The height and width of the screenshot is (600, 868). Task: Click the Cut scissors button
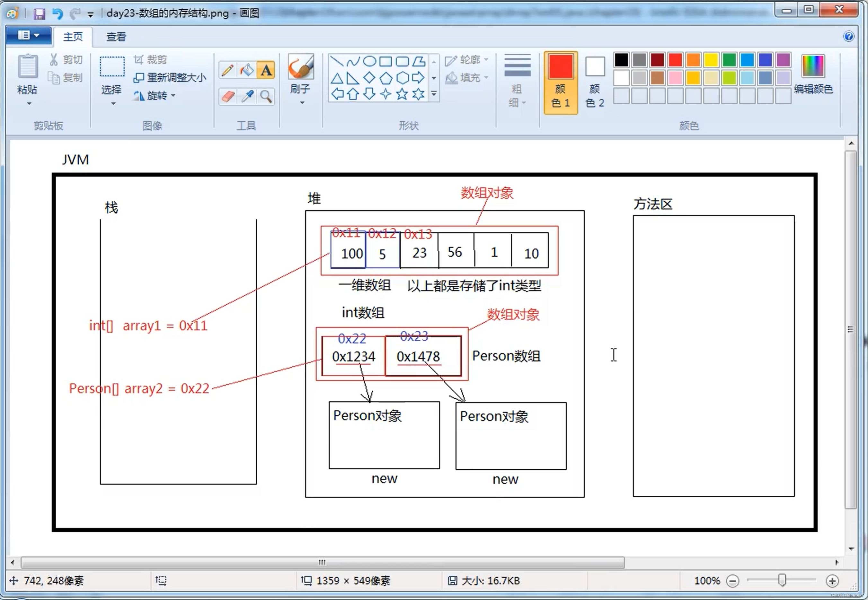click(66, 60)
